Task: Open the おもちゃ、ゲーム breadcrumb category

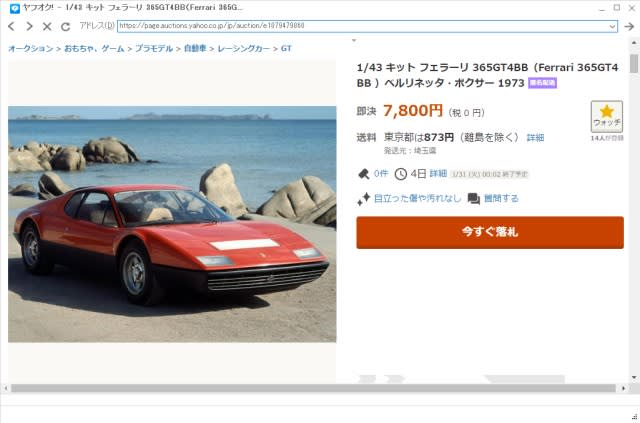Action: pyautogui.click(x=94, y=49)
